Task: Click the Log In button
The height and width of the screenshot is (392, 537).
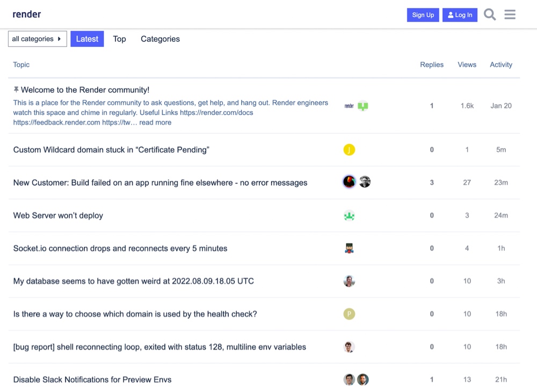Action: coord(460,15)
